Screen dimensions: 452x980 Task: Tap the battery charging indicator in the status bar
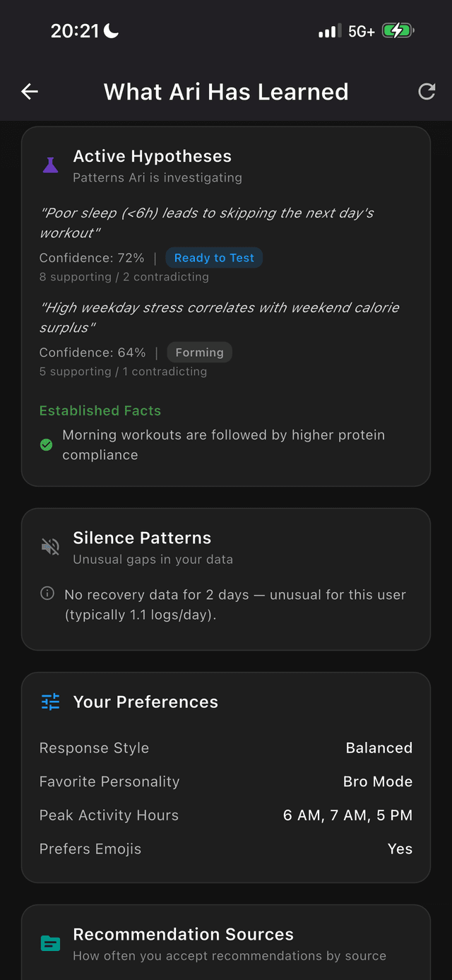click(397, 30)
